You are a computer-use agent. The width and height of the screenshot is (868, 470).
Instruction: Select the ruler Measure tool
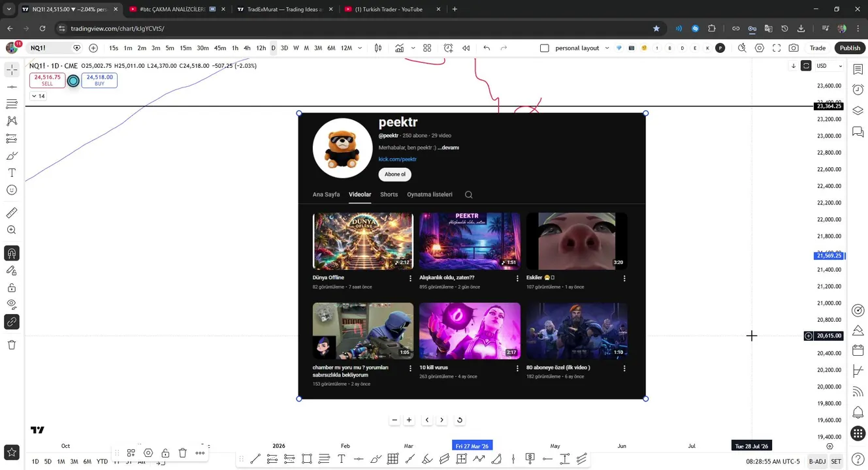coord(12,213)
